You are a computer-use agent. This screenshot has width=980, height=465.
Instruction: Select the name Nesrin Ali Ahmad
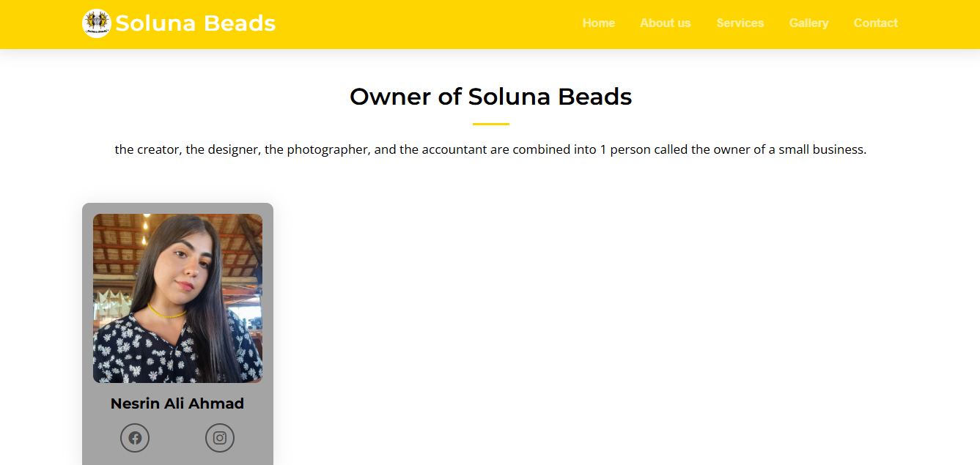(x=177, y=403)
